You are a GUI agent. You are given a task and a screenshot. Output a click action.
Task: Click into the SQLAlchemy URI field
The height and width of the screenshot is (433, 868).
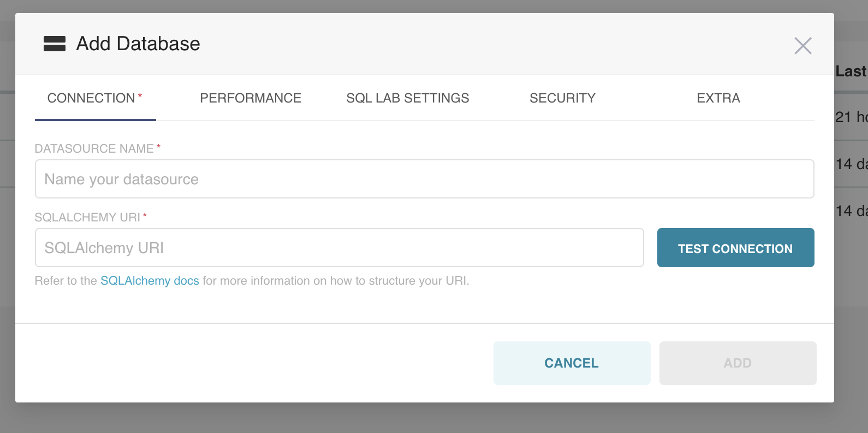click(x=339, y=248)
